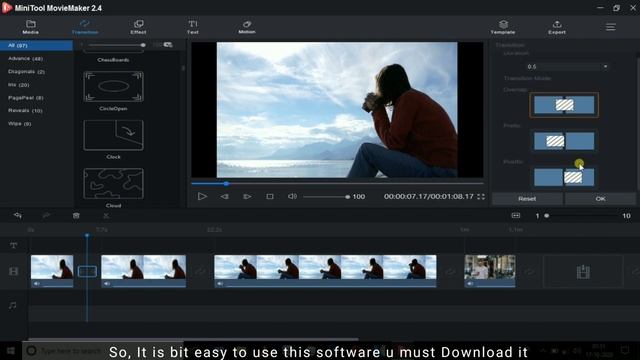Select the Postfix transition mode
This screenshot has width=640, height=360.
(x=564, y=177)
